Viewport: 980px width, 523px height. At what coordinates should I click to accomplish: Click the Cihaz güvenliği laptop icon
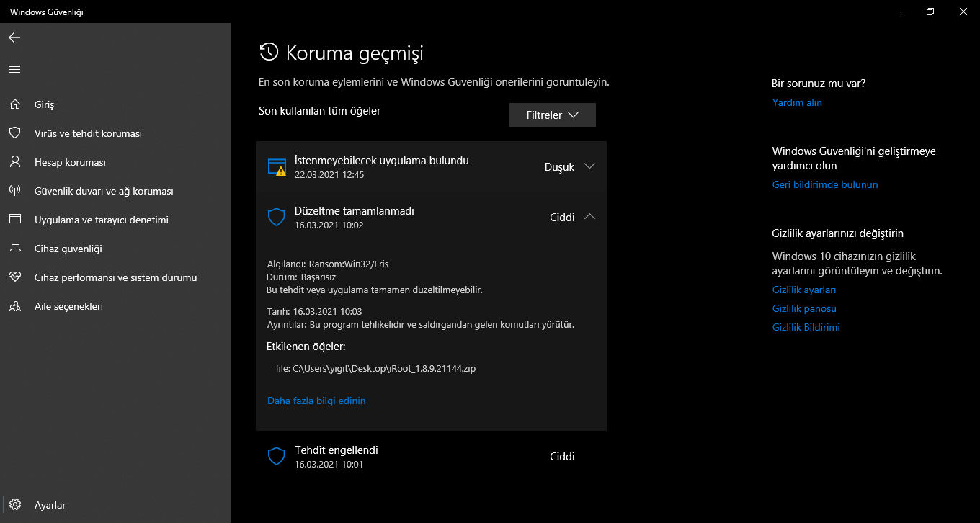(14, 249)
